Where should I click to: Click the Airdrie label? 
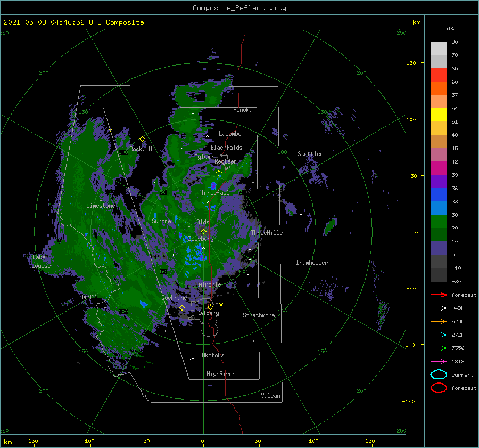(210, 284)
